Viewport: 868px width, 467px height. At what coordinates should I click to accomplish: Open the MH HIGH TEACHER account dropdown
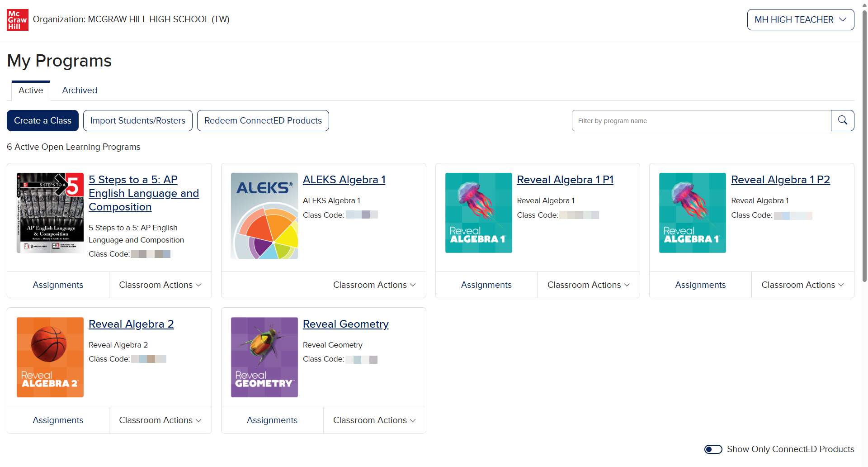(x=801, y=20)
